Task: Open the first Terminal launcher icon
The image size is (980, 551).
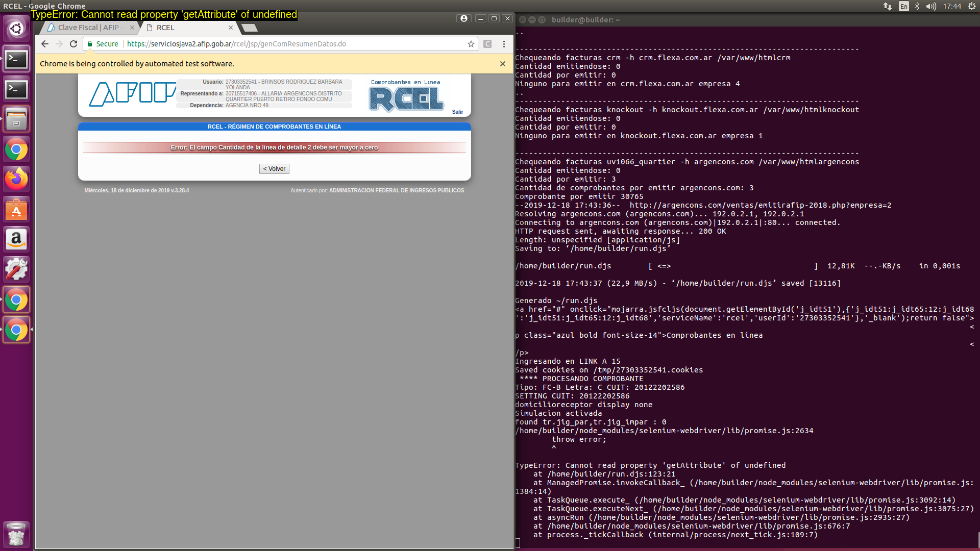Action: click(x=16, y=60)
